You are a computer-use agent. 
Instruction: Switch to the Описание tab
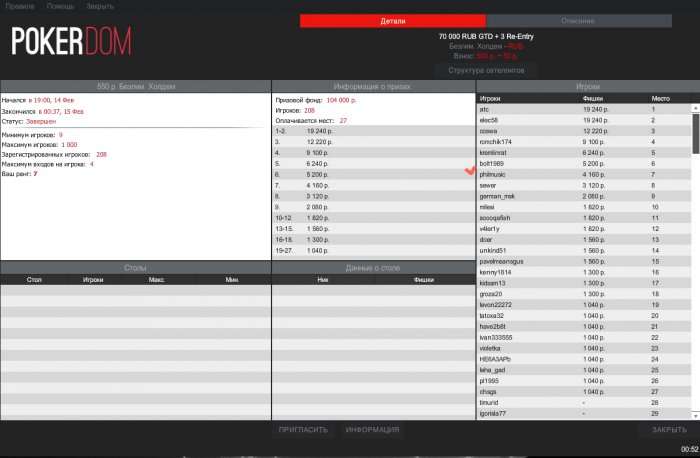tap(579, 21)
